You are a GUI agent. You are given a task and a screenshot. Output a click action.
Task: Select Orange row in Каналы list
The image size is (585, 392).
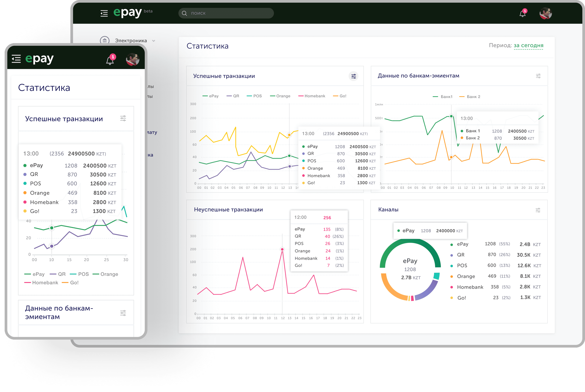pyautogui.click(x=496, y=276)
